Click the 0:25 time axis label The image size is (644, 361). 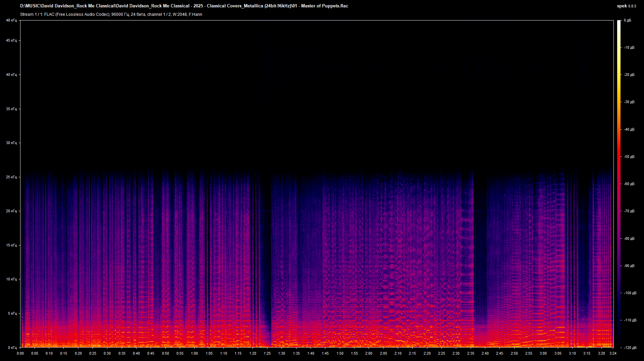coord(93,353)
